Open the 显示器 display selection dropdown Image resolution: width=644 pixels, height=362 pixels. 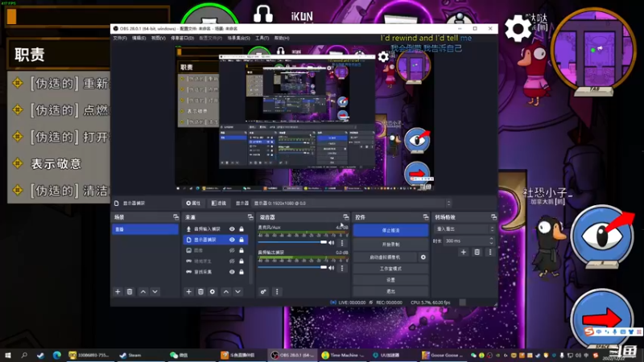(x=352, y=204)
